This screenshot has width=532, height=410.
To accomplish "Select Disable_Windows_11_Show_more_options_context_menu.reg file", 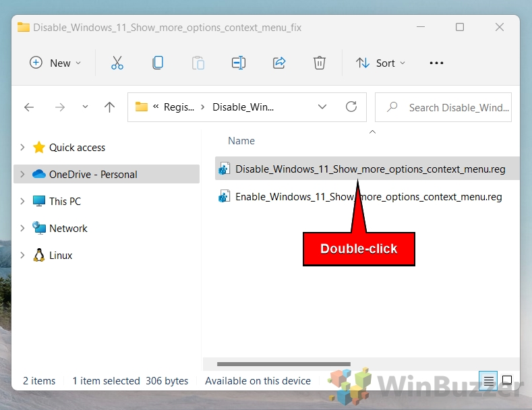I will [367, 169].
